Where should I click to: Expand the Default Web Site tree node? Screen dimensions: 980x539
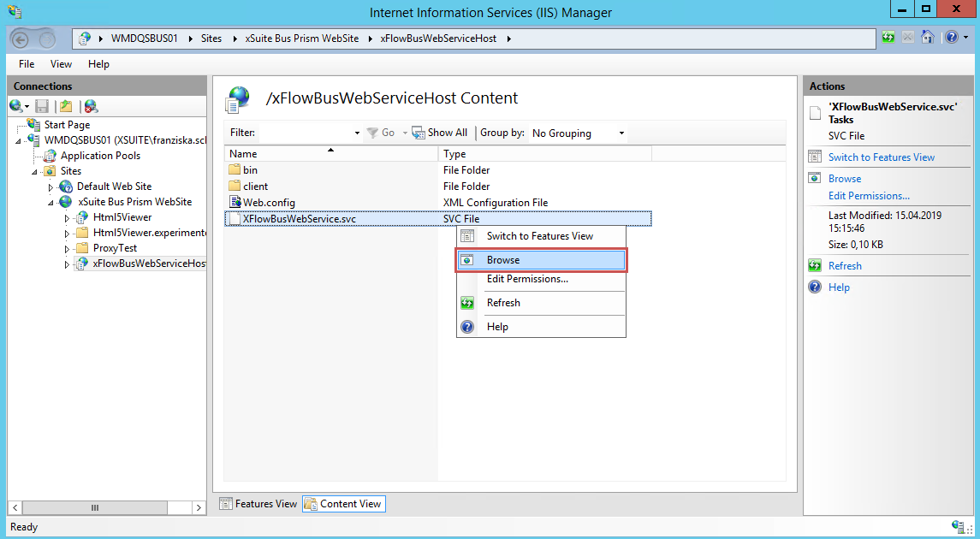click(x=50, y=186)
